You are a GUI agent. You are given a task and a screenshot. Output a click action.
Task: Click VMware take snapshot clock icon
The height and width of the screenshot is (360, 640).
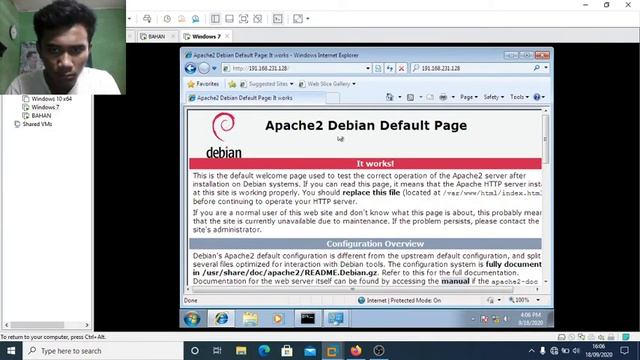point(167,19)
